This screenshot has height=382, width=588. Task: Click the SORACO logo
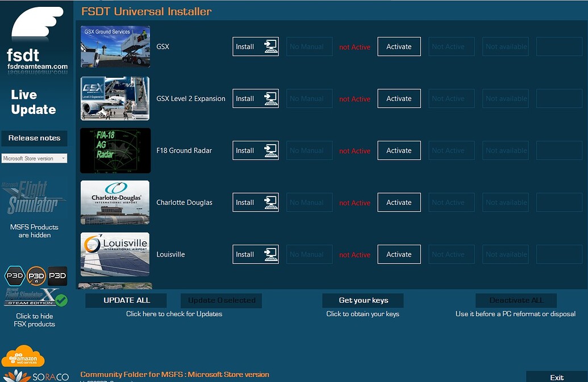pyautogui.click(x=35, y=375)
